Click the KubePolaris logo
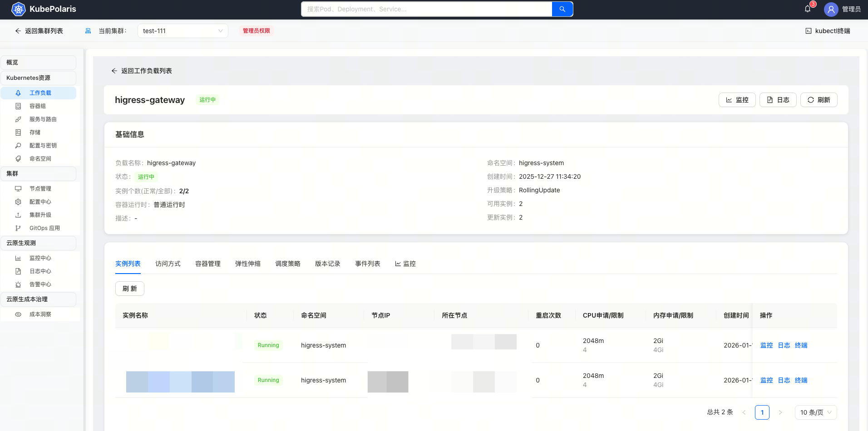Screen dimensions: 868x431 19,9
